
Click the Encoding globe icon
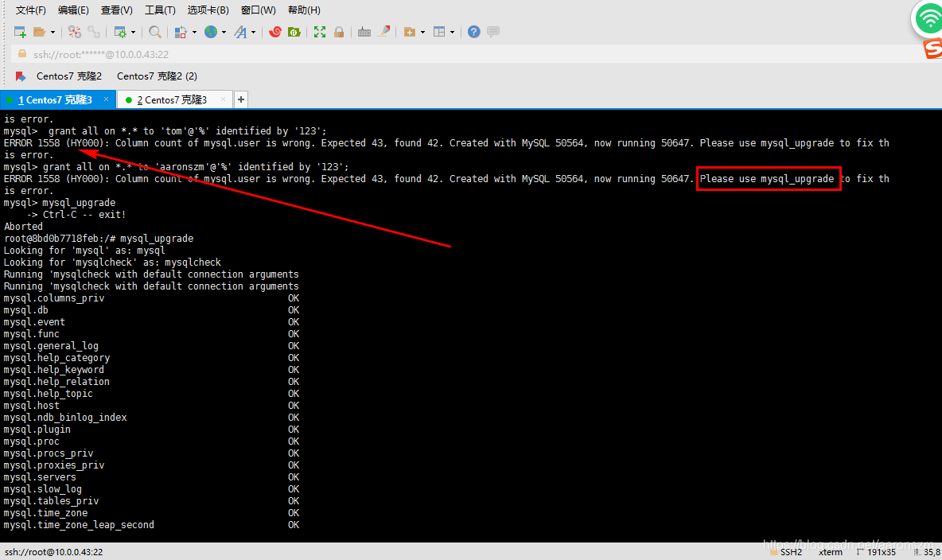coord(211,32)
